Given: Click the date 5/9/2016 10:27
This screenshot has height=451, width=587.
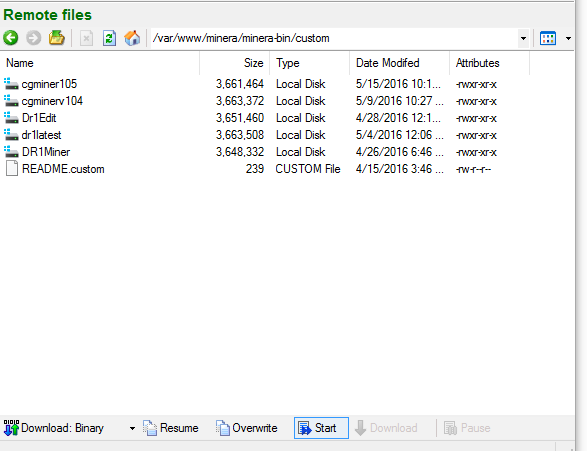Looking at the screenshot, I should pos(399,101).
